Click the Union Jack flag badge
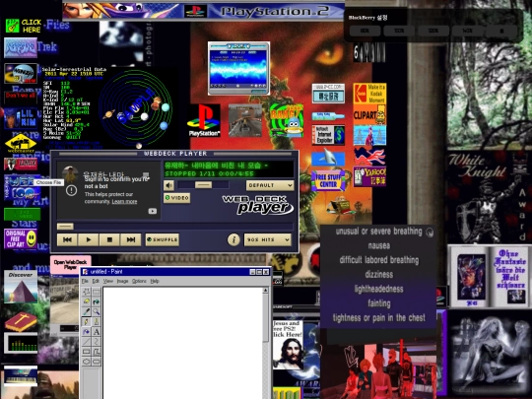The image size is (532, 399). 369,156
